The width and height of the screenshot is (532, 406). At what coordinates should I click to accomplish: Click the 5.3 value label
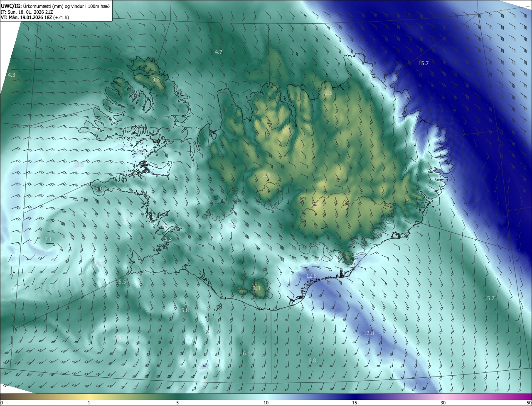coord(168,239)
